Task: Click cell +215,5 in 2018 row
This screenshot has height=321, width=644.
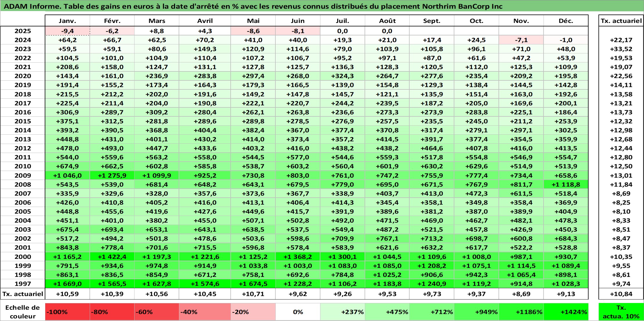Action: (67, 94)
